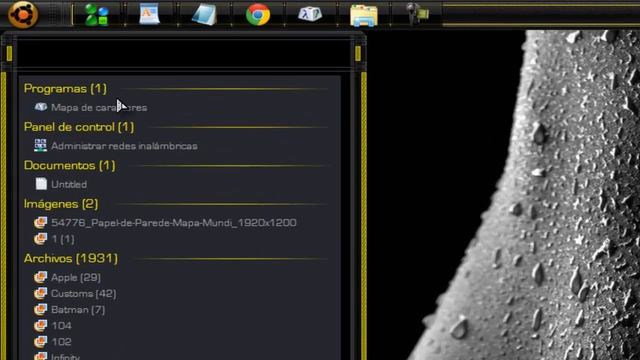
Task: Click Administrar redes inalámbricas icon
Action: [x=40, y=145]
